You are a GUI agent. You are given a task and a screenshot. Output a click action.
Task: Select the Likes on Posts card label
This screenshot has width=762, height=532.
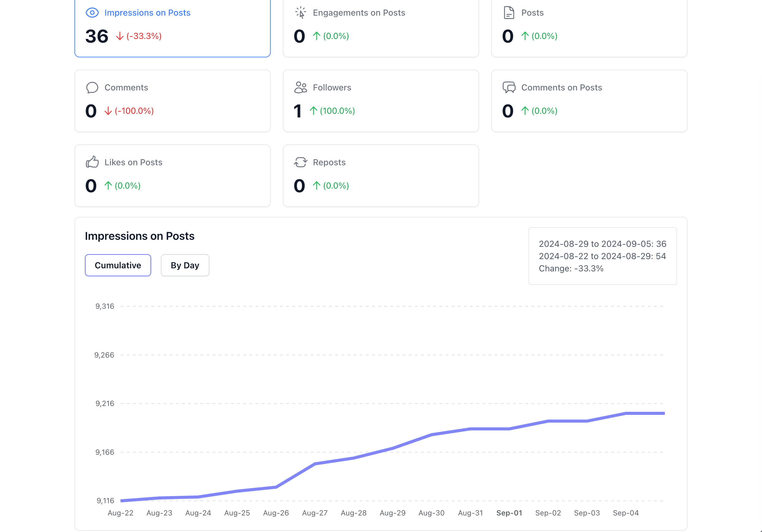pos(133,163)
